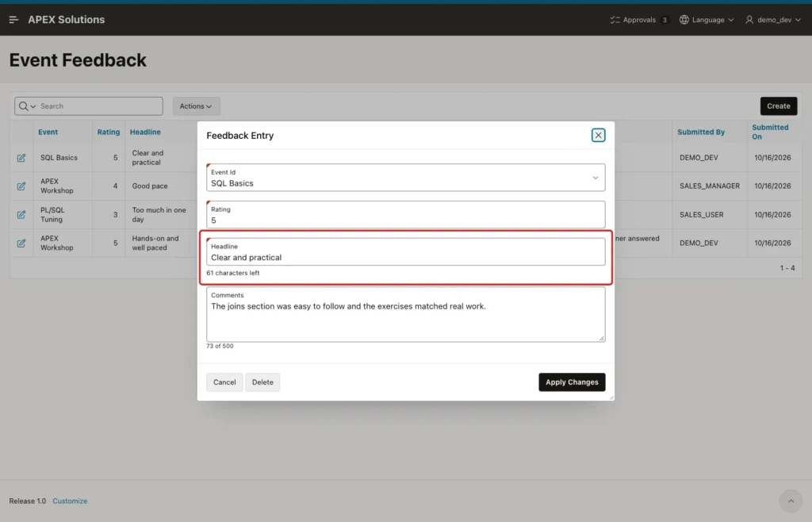Viewport: 812px width, 522px height.
Task: Click the edit icon for PL/SQL Tuning row
Action: pyautogui.click(x=21, y=214)
